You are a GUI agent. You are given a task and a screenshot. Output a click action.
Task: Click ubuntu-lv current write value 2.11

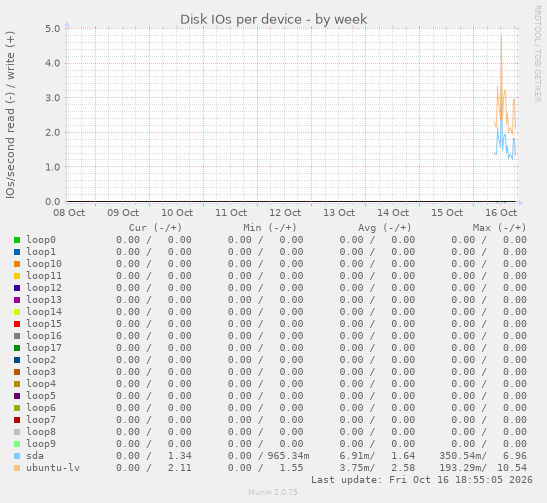coord(180,468)
